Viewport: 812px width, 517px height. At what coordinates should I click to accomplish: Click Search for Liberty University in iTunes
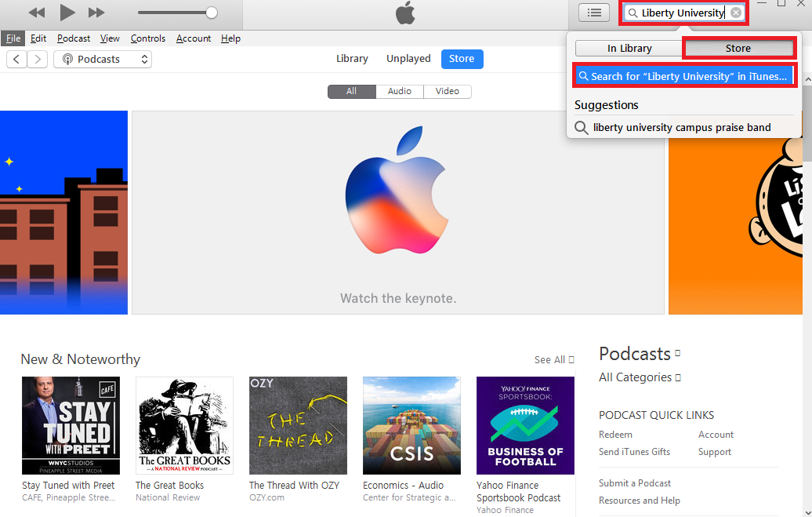(x=683, y=76)
